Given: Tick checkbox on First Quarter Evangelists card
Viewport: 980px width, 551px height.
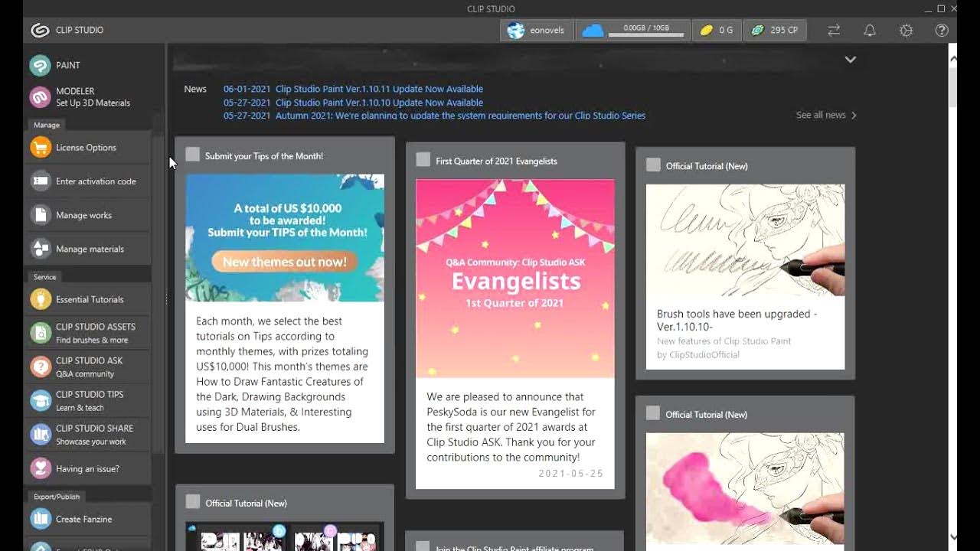Looking at the screenshot, I should 423,159.
